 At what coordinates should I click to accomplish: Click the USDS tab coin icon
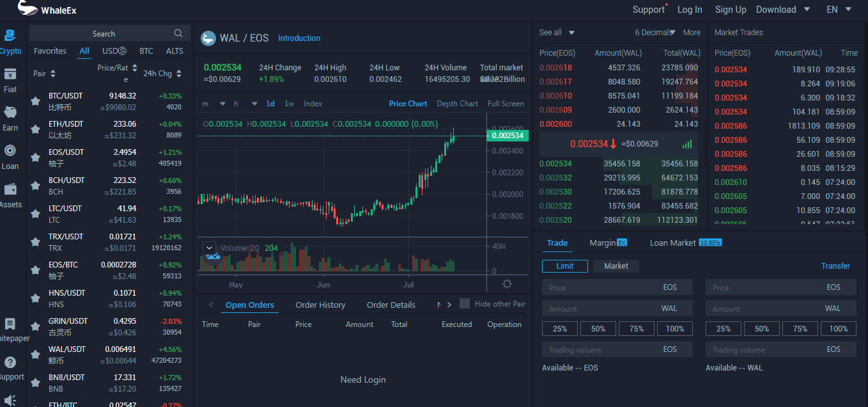[123, 51]
